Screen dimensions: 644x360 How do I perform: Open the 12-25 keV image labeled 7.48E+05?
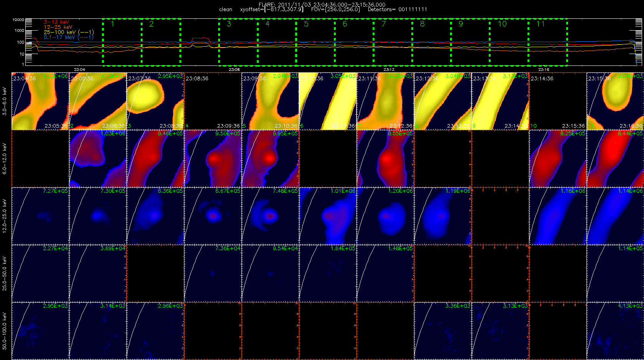click(x=270, y=216)
